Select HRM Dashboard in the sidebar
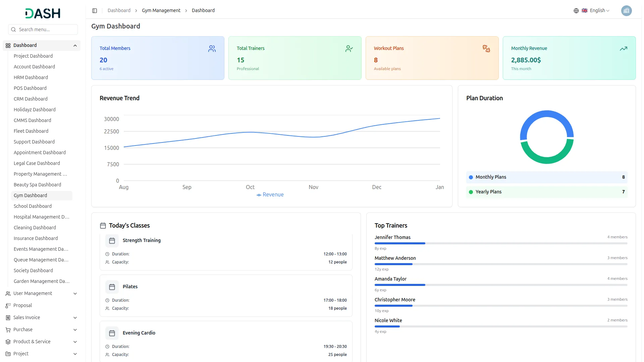644x362 pixels. click(31, 77)
